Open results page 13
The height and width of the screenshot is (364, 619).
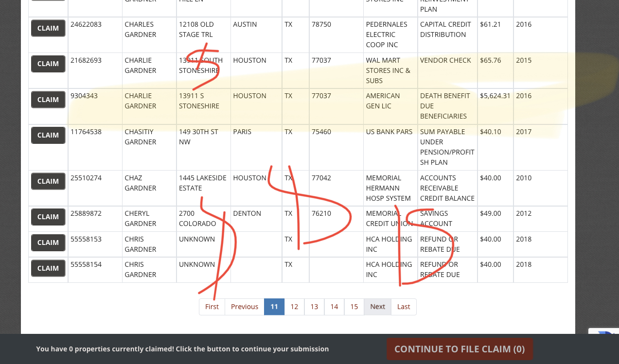pos(314,307)
